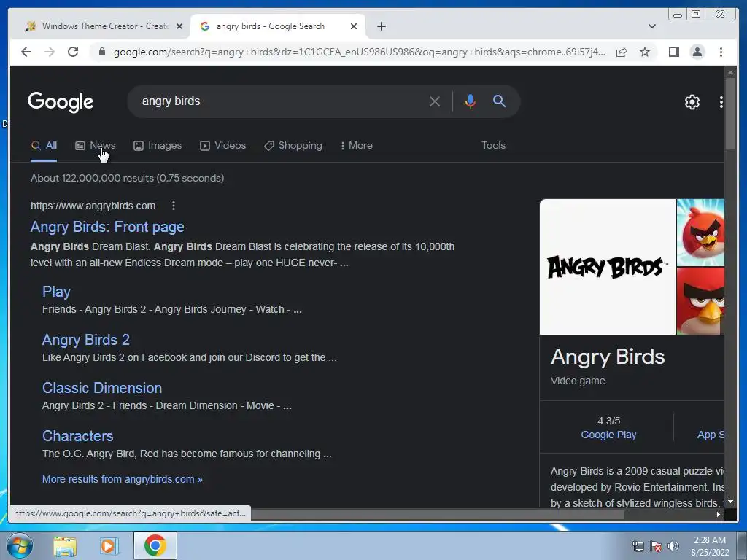Select the All results tab
This screenshot has height=560, width=747.
(44, 146)
